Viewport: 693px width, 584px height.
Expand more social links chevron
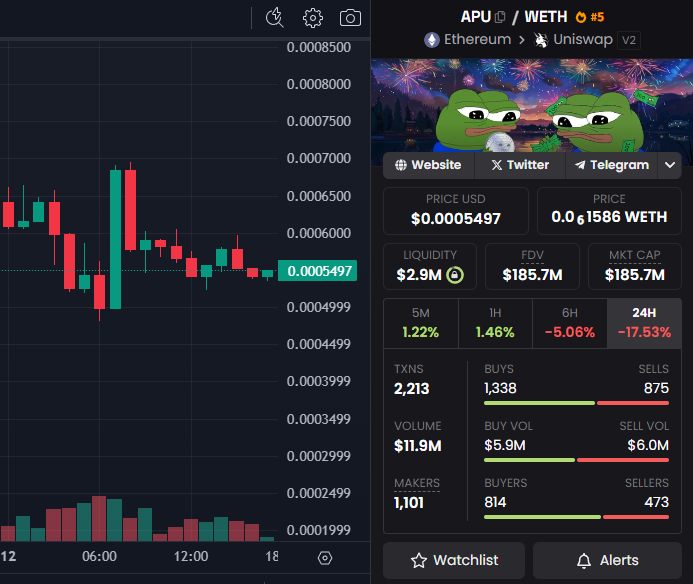pyautogui.click(x=670, y=165)
